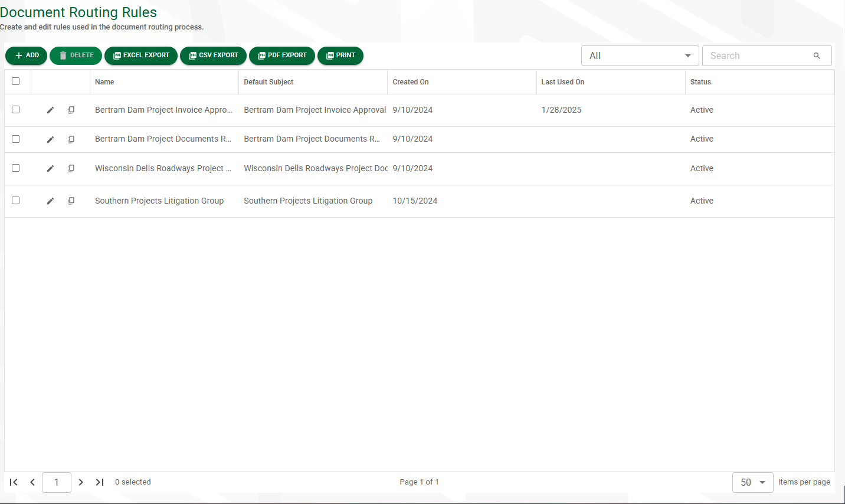Edit the Southern Projects Litigation Group rule
Screen dimensions: 845x504
tap(51, 201)
